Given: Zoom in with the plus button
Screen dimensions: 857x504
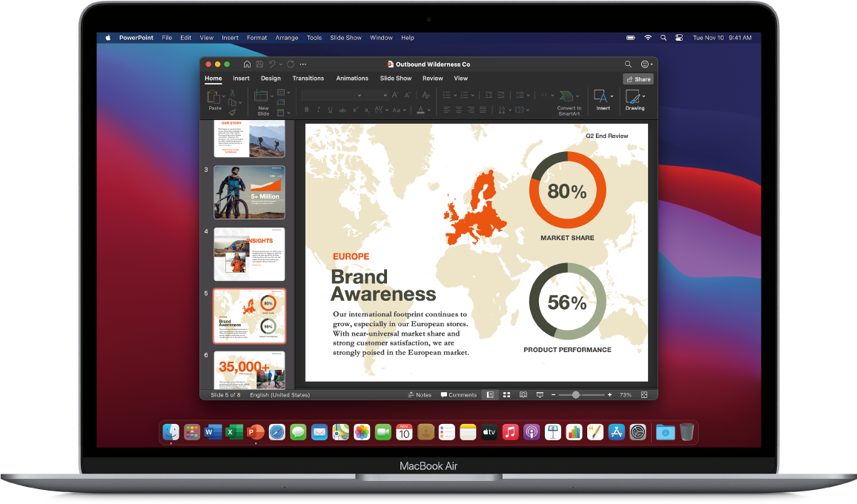Looking at the screenshot, I should pos(609,394).
